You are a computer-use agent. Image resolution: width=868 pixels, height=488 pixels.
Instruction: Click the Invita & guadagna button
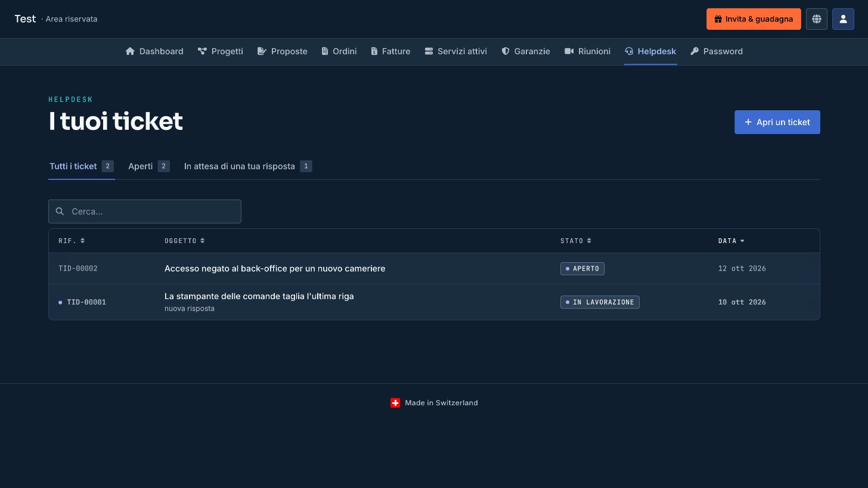click(x=754, y=19)
